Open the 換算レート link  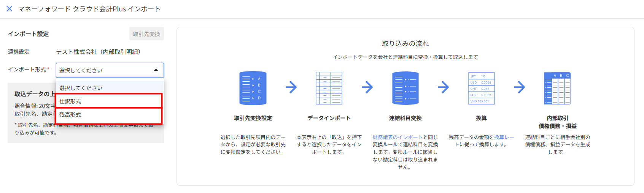pyautogui.click(x=504, y=137)
